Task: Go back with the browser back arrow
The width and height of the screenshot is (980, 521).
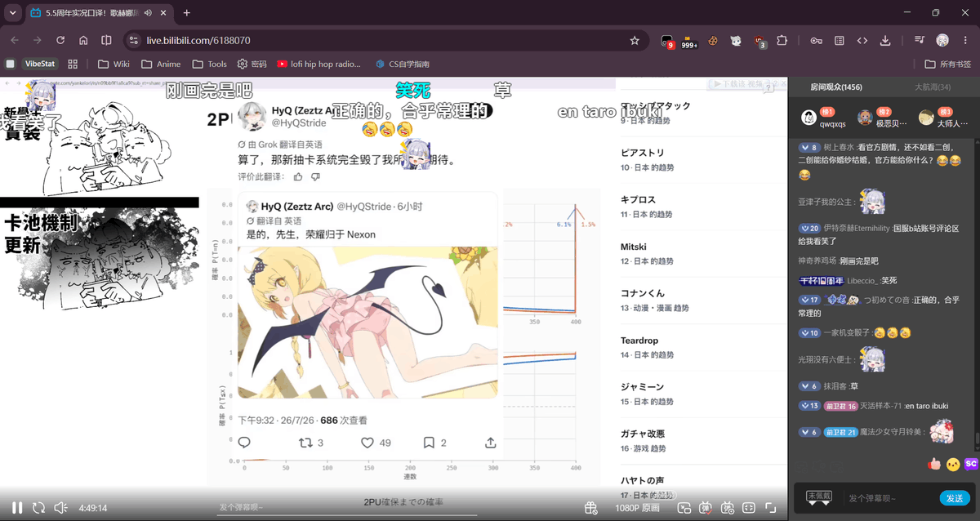Action: 15,40
